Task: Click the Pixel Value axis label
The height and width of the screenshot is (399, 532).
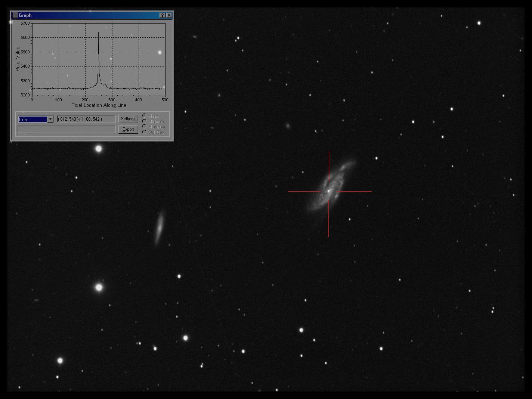Action: coord(18,59)
